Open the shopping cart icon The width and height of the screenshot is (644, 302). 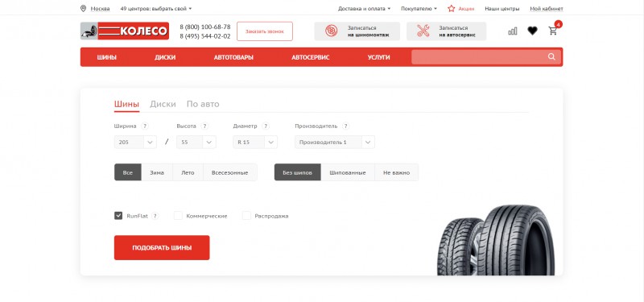pyautogui.click(x=553, y=31)
